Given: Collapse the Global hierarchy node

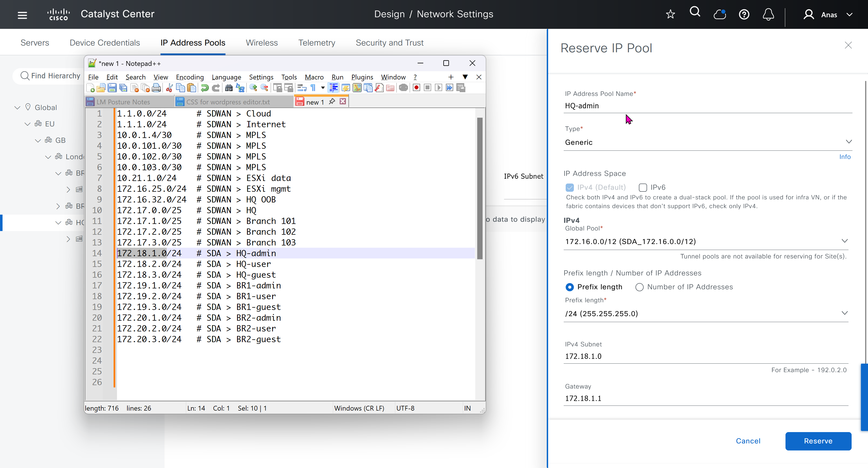Looking at the screenshot, I should click(x=17, y=107).
